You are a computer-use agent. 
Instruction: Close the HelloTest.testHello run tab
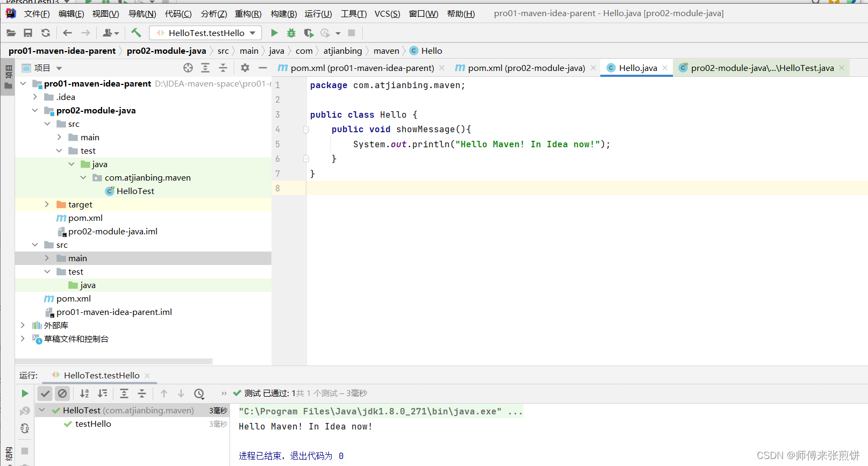point(147,375)
